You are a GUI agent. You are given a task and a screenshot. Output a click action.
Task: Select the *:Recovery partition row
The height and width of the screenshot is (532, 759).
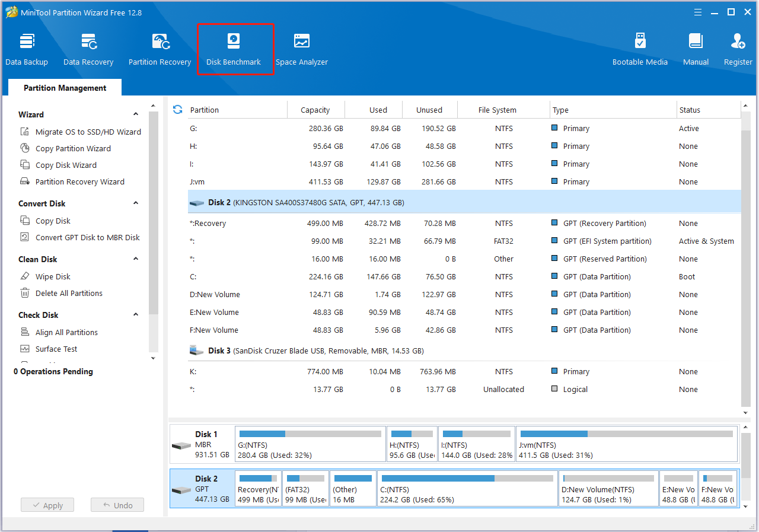point(464,223)
